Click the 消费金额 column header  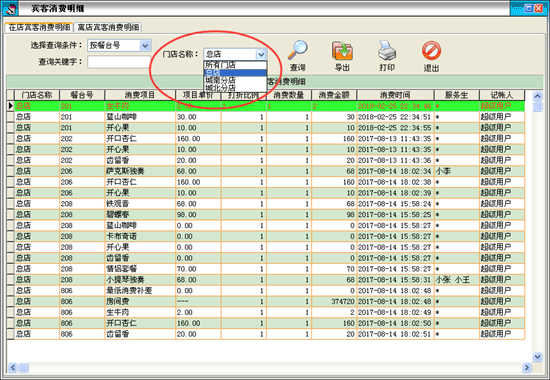334,95
